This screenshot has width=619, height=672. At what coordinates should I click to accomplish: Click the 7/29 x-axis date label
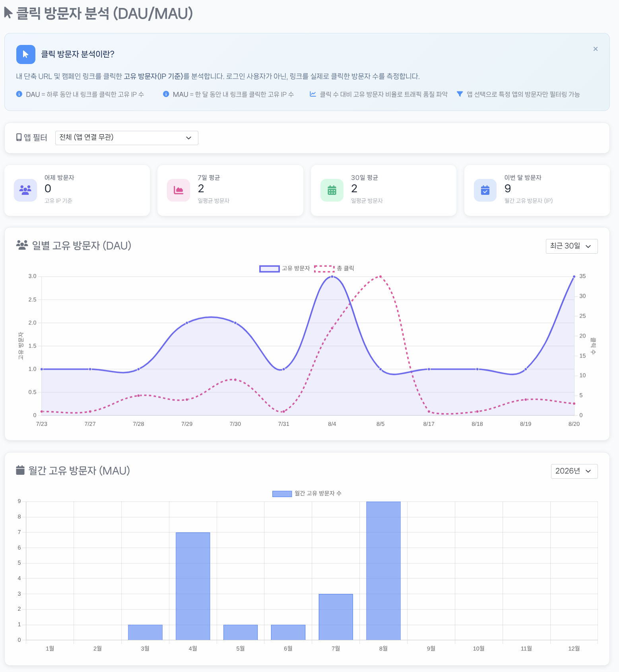click(x=187, y=424)
